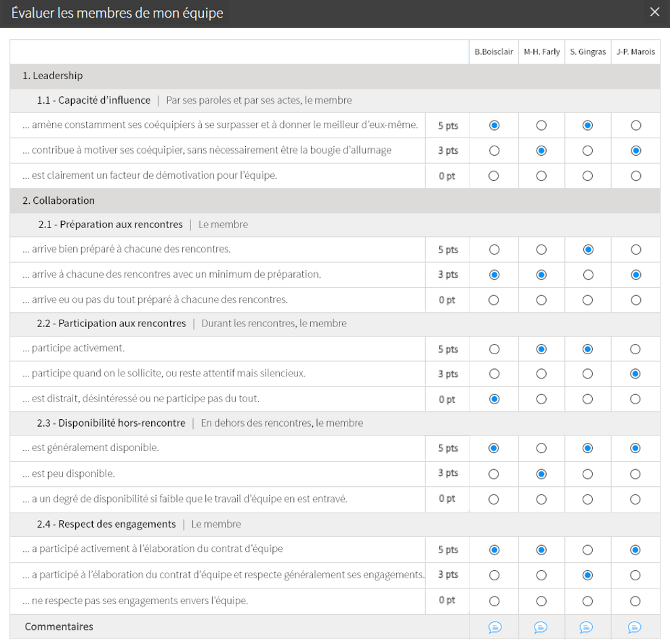Select 5 pts 'participe activement.' for B.Boisclair
This screenshot has height=644, width=670.
pos(495,349)
